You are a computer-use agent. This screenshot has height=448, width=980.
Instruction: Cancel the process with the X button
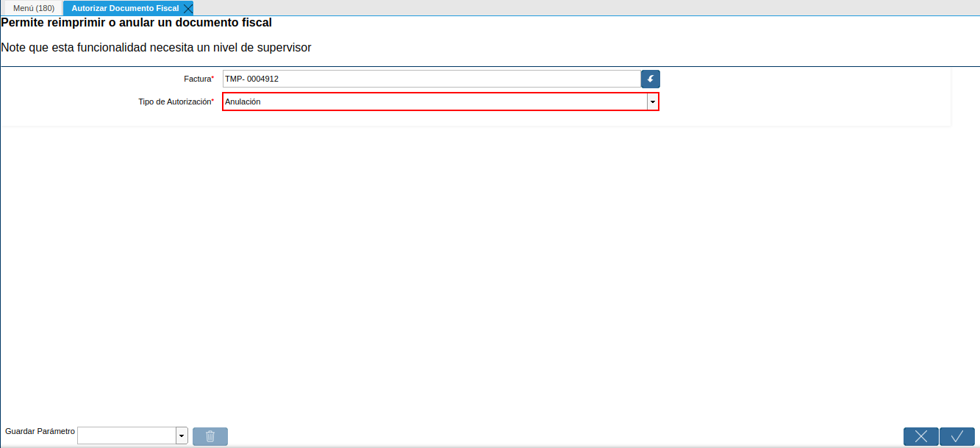tap(921, 436)
